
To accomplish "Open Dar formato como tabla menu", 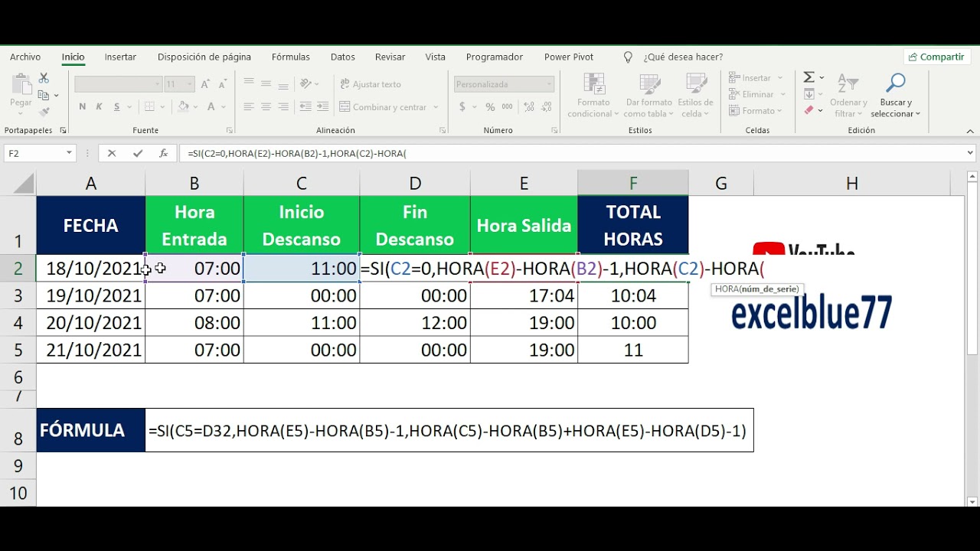I will click(648, 96).
